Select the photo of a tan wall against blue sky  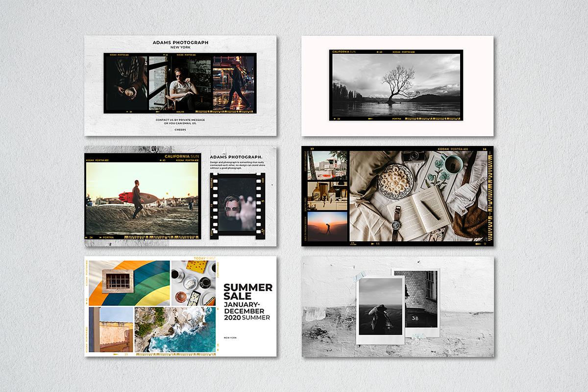(x=111, y=329)
